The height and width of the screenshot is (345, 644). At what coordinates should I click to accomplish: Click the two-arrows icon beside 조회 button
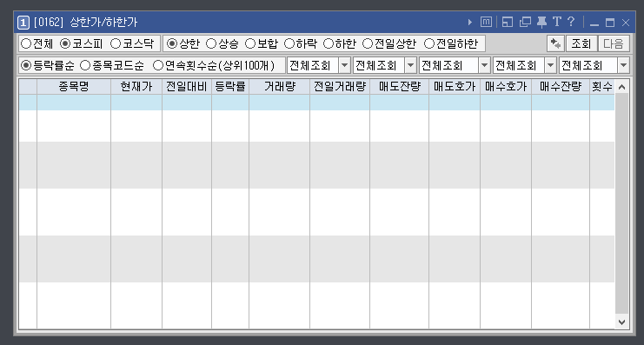pos(555,43)
